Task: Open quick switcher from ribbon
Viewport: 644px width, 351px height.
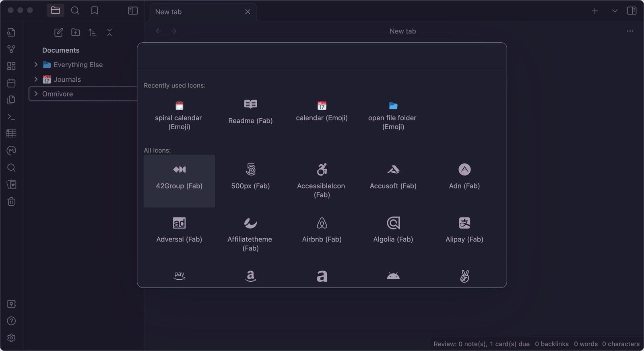Action: pyautogui.click(x=11, y=32)
